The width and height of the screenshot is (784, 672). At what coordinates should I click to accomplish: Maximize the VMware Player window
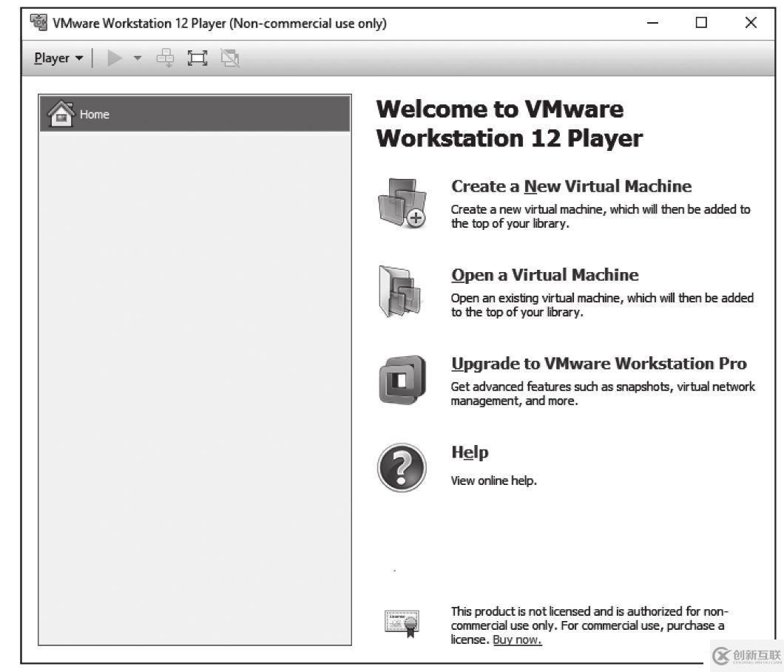coord(701,23)
